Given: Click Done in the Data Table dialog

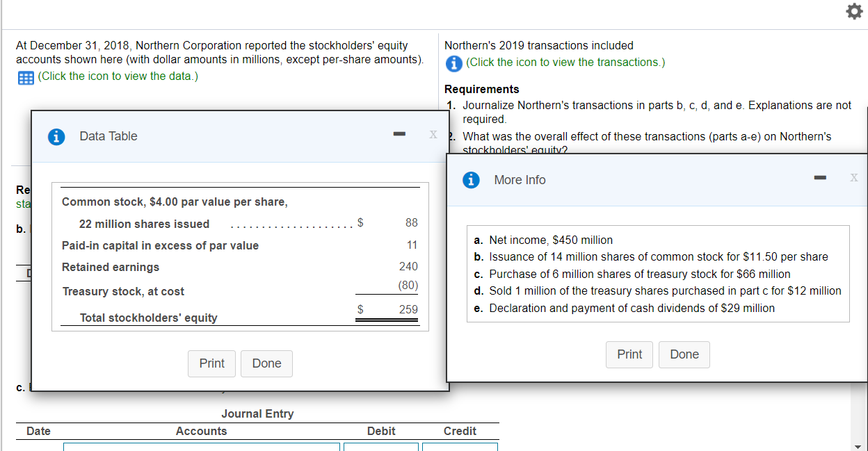Looking at the screenshot, I should pyautogui.click(x=266, y=363).
